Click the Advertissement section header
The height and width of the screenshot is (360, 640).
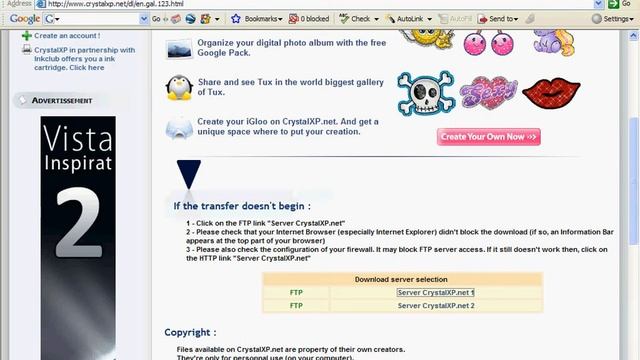(x=62, y=100)
